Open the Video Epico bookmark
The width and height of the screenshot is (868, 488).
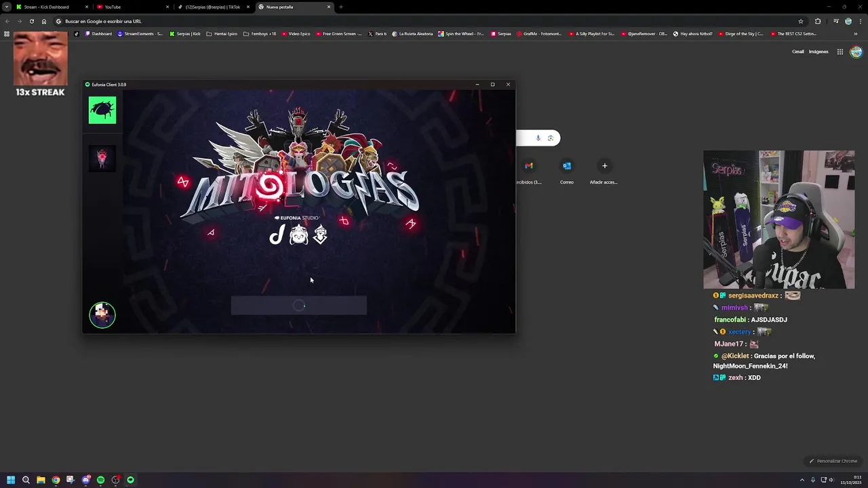click(296, 33)
